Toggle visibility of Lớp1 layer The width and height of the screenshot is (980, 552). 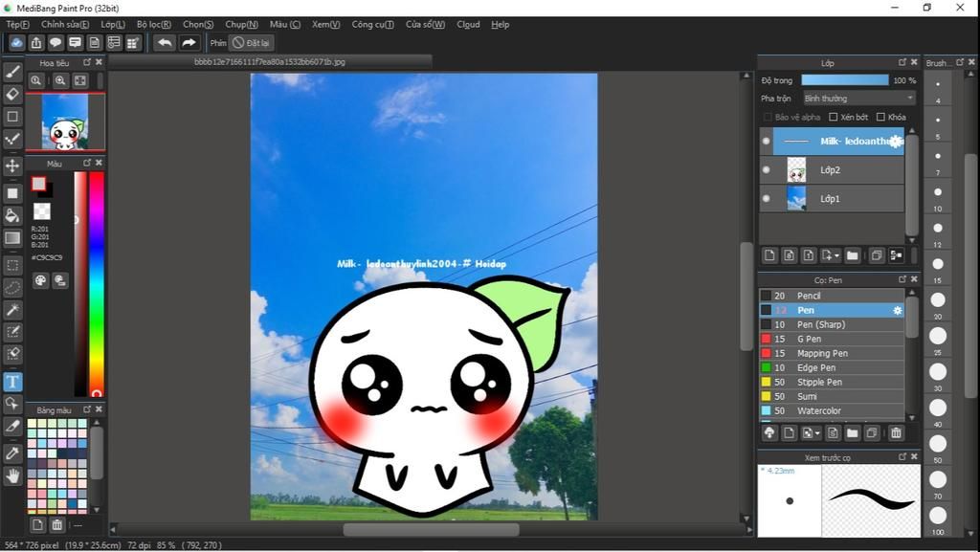tap(767, 199)
